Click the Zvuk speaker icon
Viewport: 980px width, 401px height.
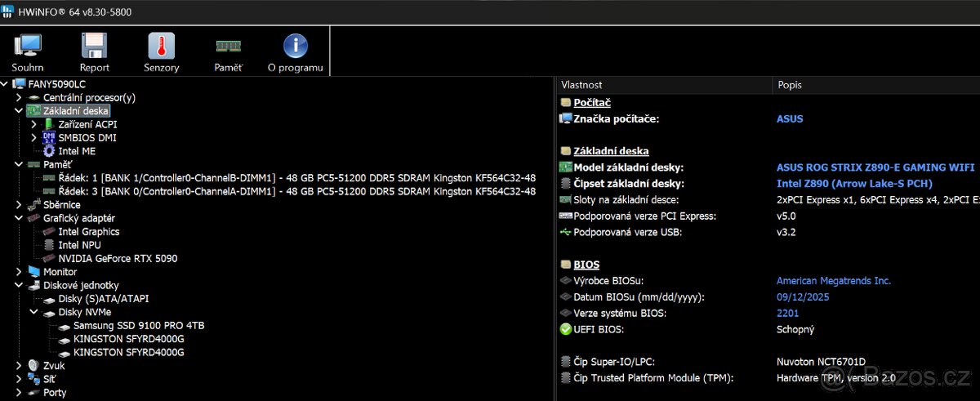point(33,365)
